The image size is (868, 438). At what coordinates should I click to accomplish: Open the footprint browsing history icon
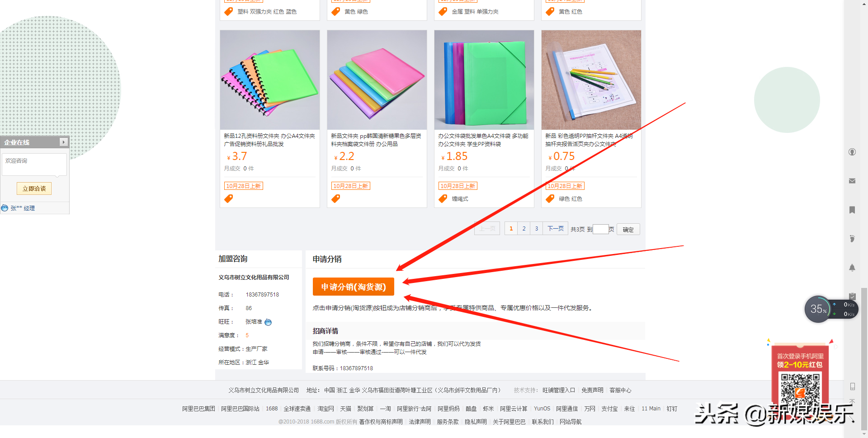(x=852, y=239)
